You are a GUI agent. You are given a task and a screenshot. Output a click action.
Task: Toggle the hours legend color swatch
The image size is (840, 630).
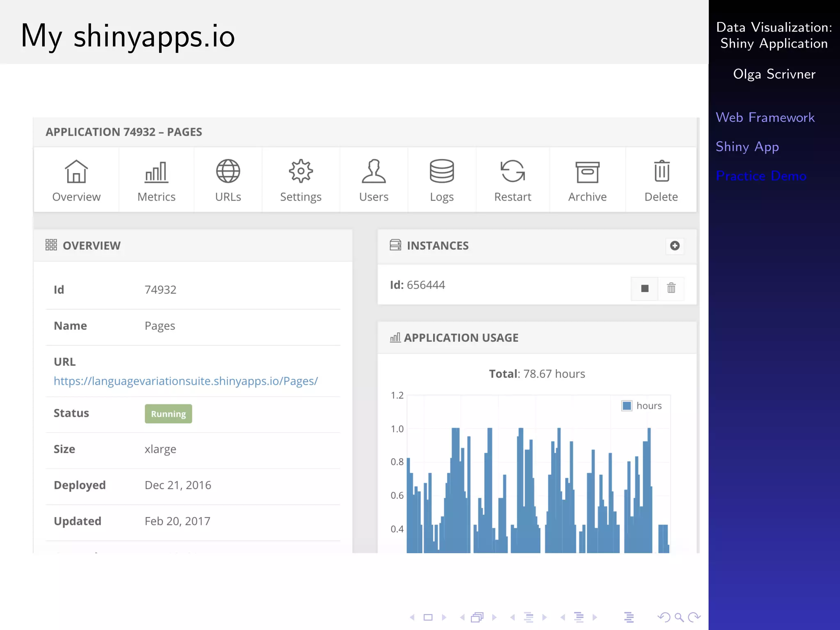tap(627, 406)
